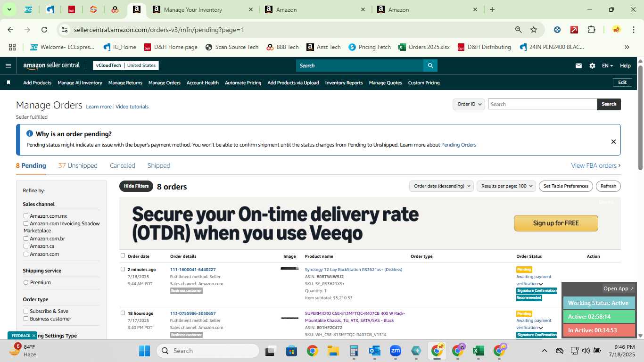Open vCloudTech United States account switcher

(x=126, y=66)
